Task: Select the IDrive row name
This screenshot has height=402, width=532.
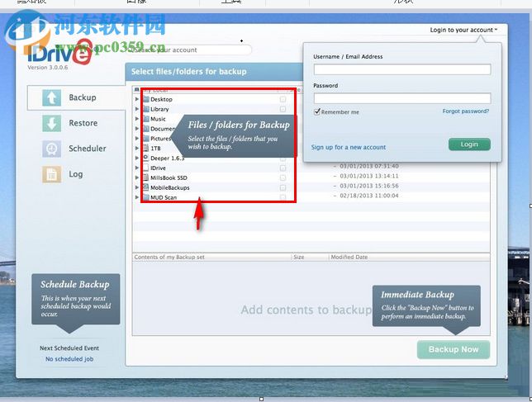Action: tap(158, 168)
